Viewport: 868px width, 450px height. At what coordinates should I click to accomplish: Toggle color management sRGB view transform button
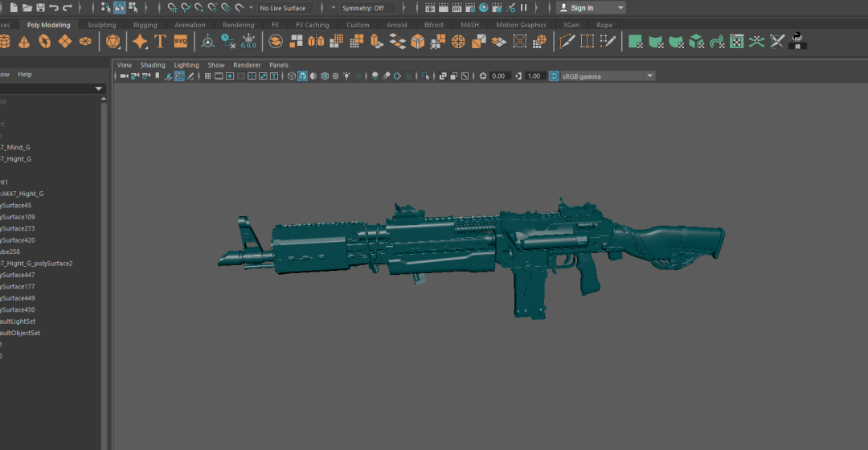[x=554, y=76]
